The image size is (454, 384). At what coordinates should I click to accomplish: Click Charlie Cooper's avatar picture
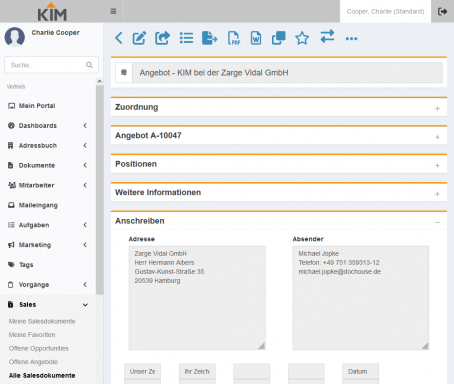point(15,36)
